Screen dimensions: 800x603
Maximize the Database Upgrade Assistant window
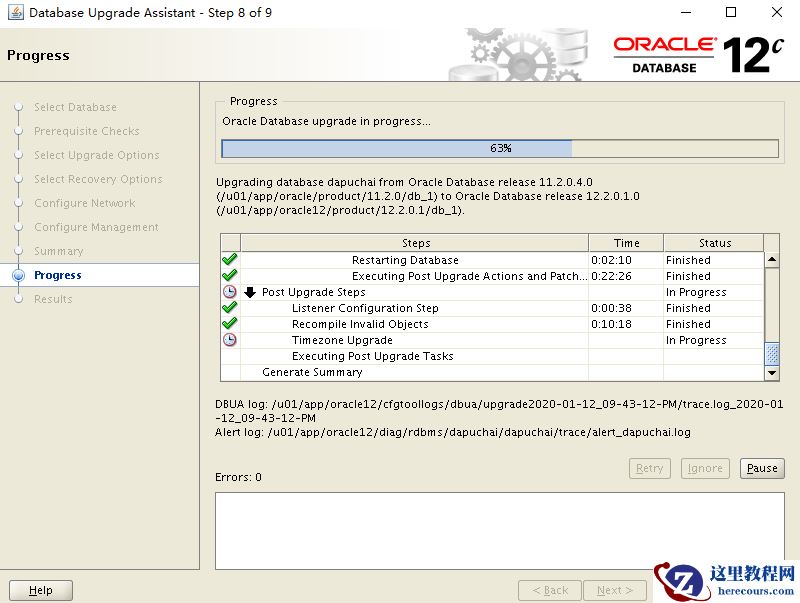point(731,12)
